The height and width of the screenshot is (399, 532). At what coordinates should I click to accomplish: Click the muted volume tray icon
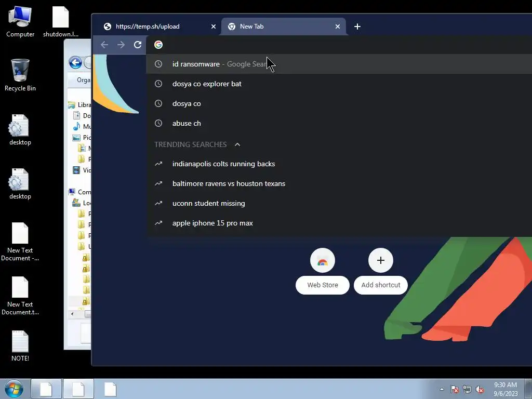pyautogui.click(x=480, y=389)
